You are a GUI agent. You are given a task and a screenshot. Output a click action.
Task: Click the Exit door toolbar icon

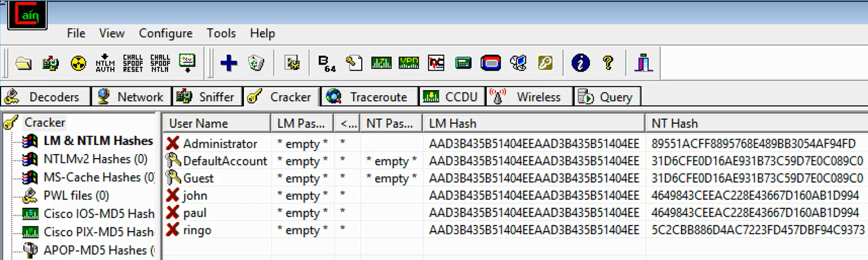click(643, 63)
